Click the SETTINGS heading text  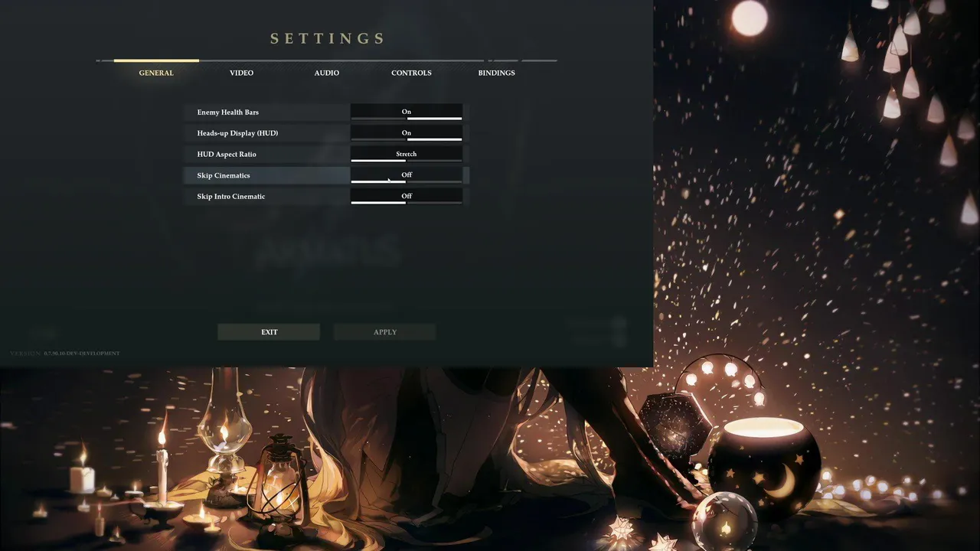[x=328, y=38]
